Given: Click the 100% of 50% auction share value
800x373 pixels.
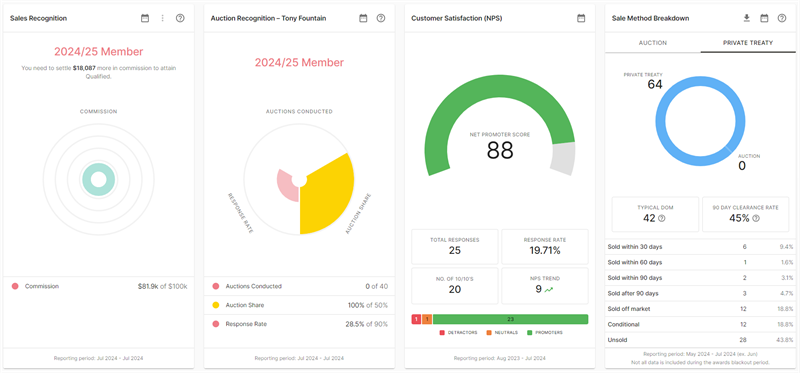Looking at the screenshot, I should point(368,305).
